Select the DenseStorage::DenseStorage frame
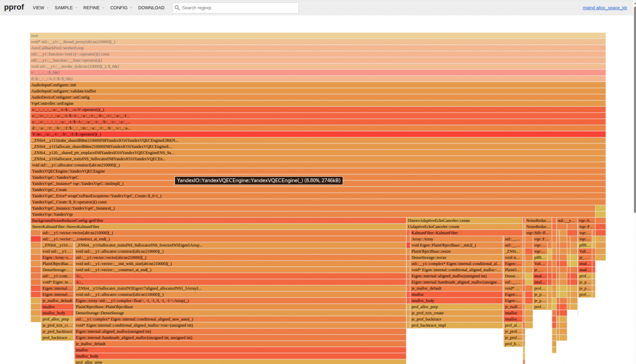Viewport: 636px width, 364px height. [241, 313]
